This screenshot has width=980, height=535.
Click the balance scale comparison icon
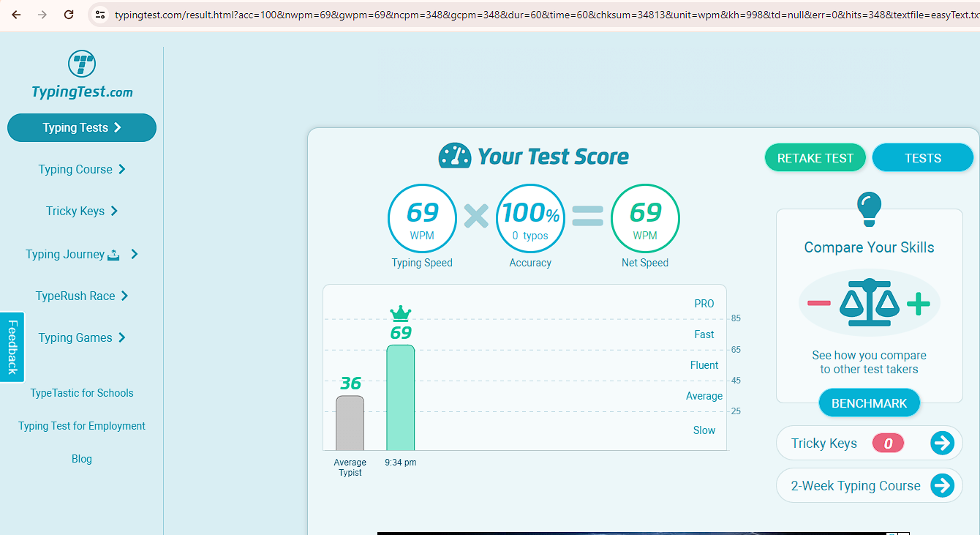(x=869, y=302)
